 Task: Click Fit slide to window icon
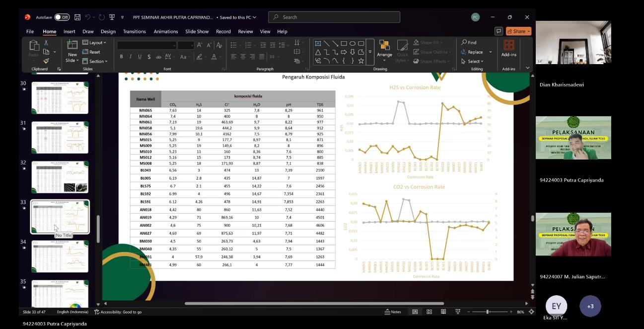click(530, 312)
